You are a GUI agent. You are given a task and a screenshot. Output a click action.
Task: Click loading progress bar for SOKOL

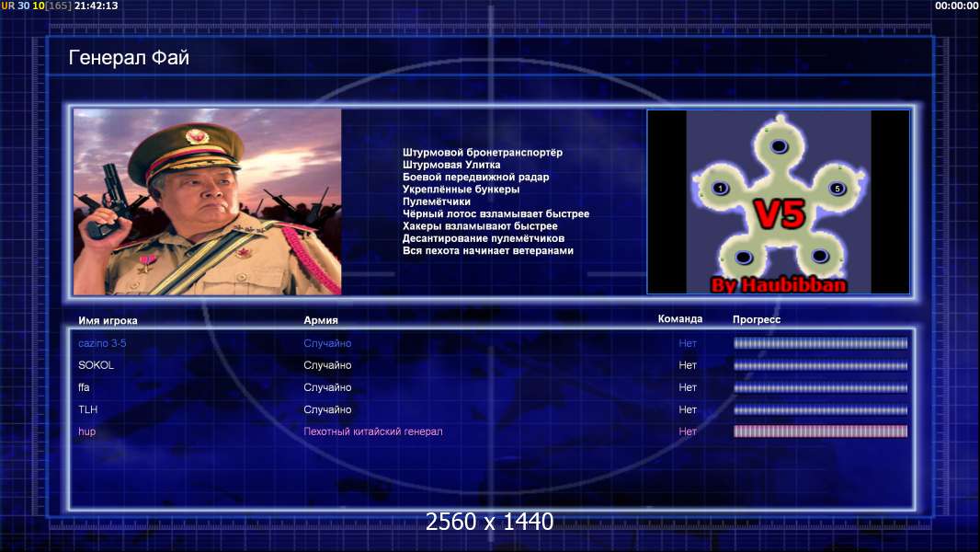click(820, 366)
